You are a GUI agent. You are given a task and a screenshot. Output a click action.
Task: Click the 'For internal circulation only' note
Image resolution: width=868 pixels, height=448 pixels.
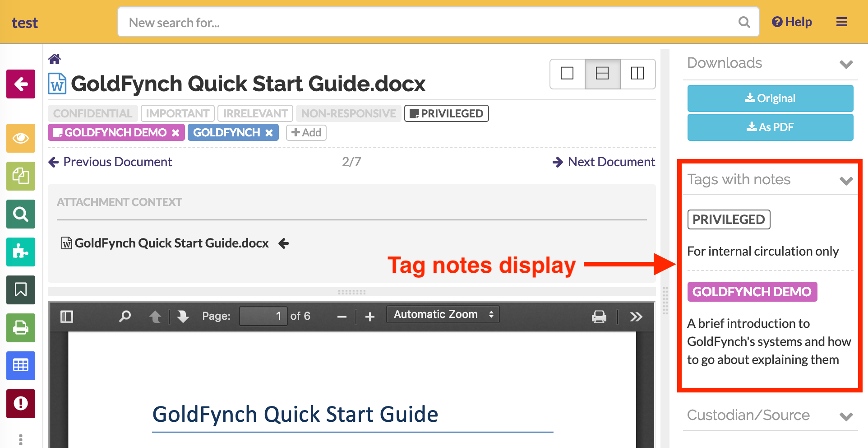click(x=763, y=252)
